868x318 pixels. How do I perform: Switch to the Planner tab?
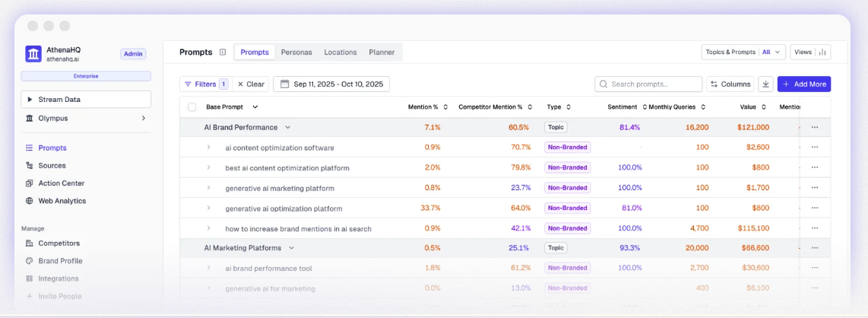[382, 52]
